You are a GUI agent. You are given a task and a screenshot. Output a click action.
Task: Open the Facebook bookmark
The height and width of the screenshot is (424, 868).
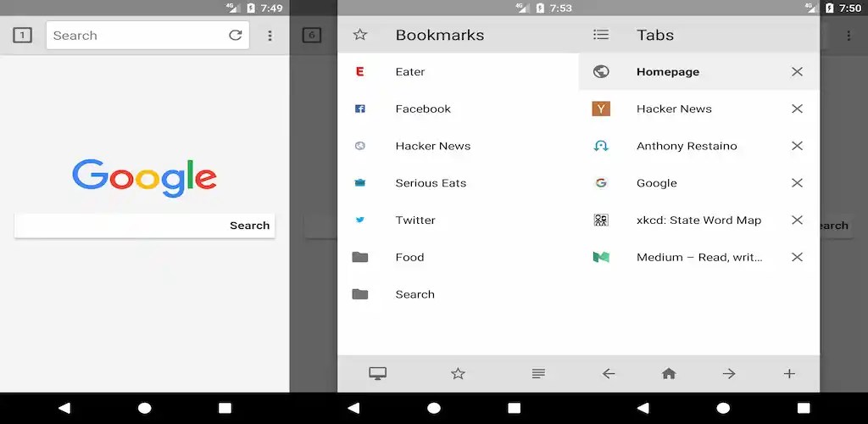click(458, 109)
